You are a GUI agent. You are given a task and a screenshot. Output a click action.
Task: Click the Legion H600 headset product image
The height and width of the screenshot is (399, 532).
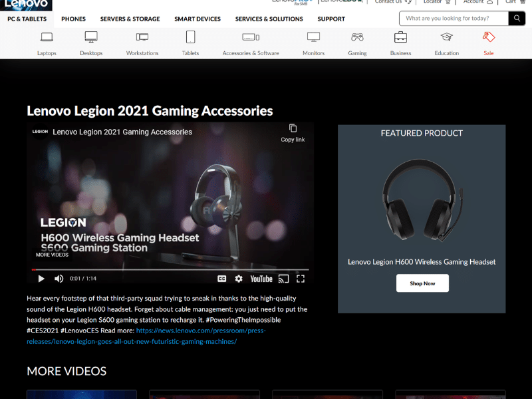coord(422,200)
